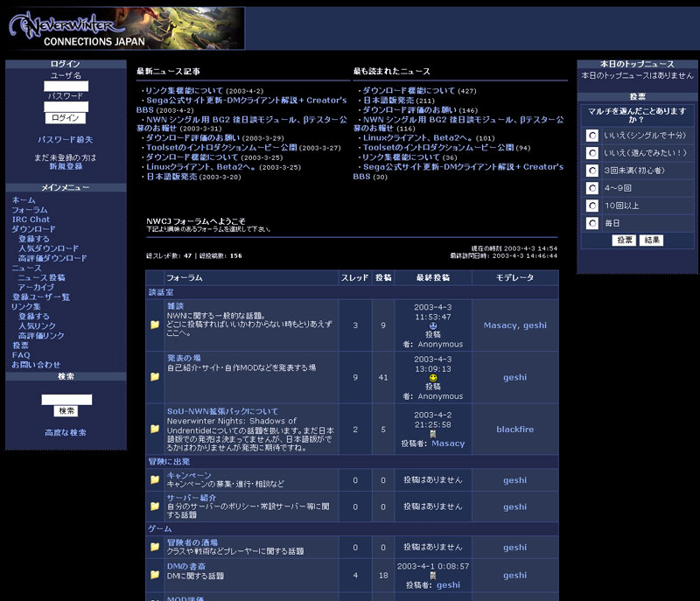Open 高評価ダウンロード submenu item
This screenshot has width=700, height=601.
pos(52,258)
